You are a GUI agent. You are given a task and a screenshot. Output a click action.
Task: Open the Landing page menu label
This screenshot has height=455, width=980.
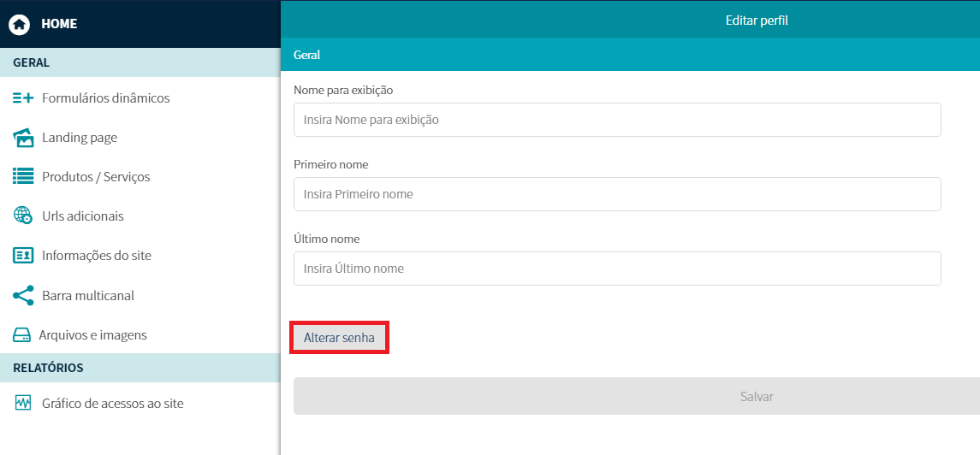[80, 138]
